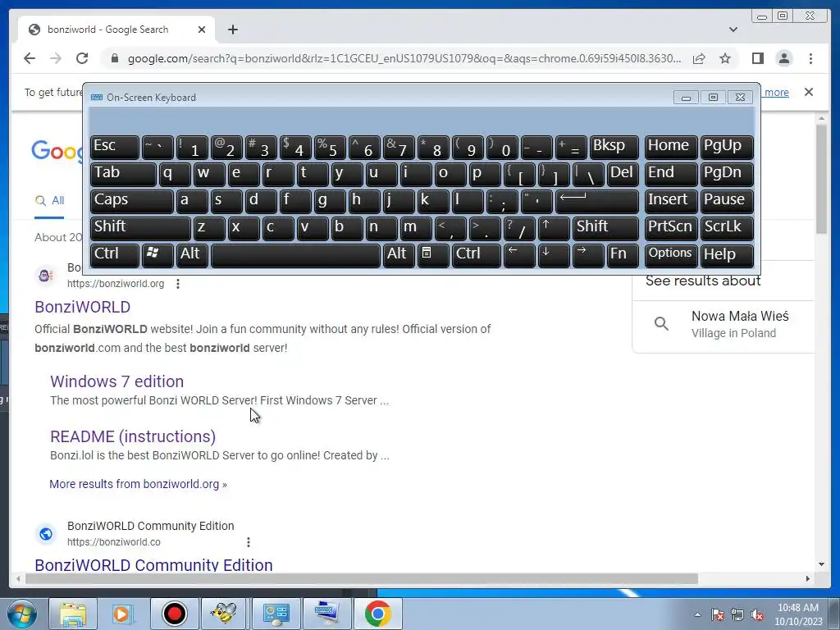Select Nowa Mała Wieś village result
Image resolution: width=840 pixels, height=630 pixels.
724,324
